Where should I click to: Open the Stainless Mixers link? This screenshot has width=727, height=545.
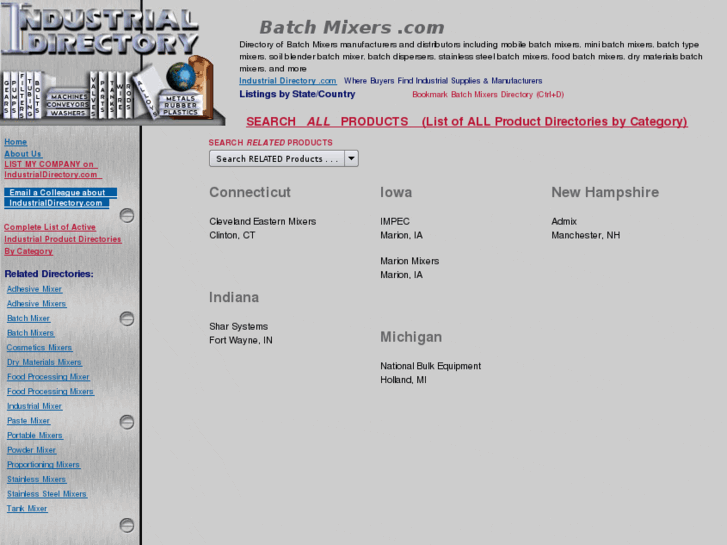[37, 479]
